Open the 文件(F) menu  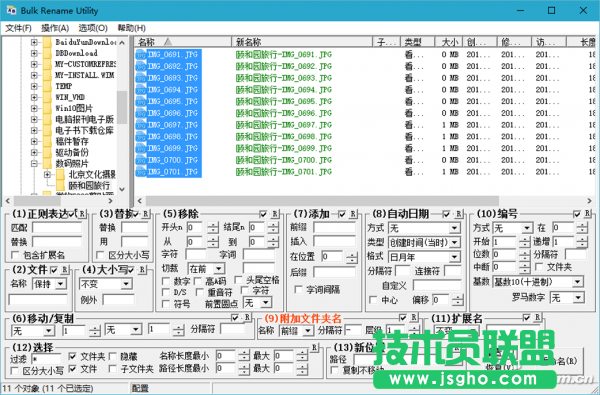tap(18, 28)
